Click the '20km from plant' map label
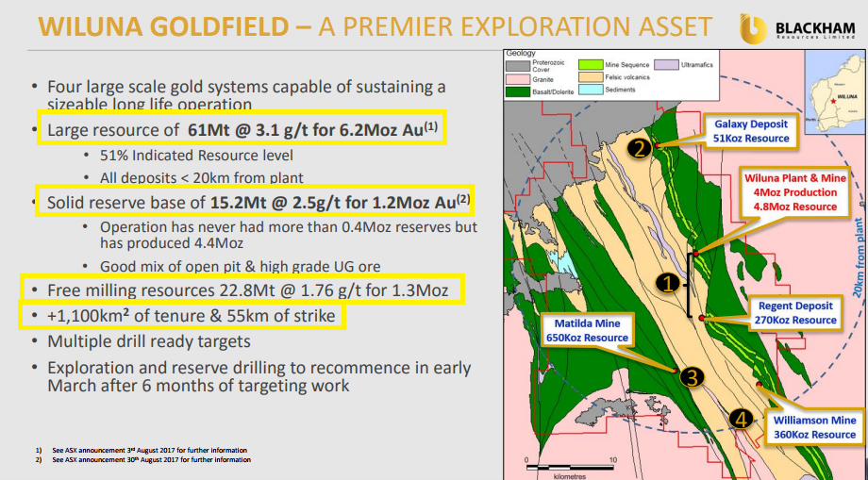868x480 pixels. point(858,258)
